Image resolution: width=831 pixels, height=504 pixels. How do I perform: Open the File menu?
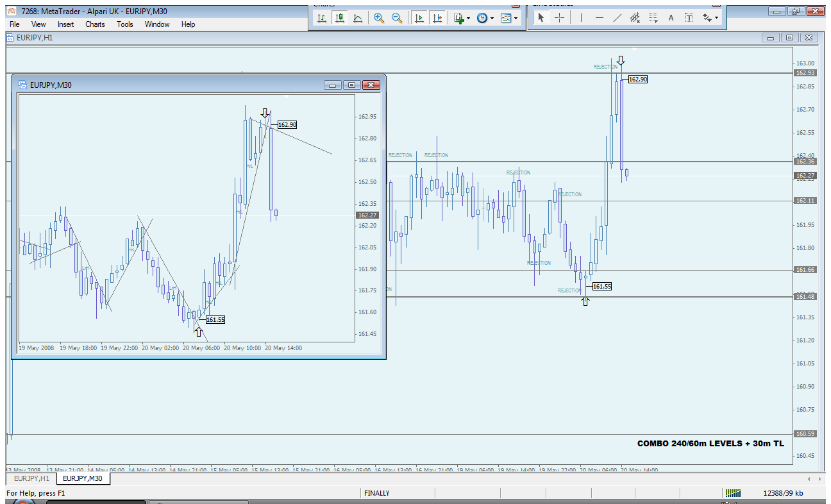click(15, 24)
